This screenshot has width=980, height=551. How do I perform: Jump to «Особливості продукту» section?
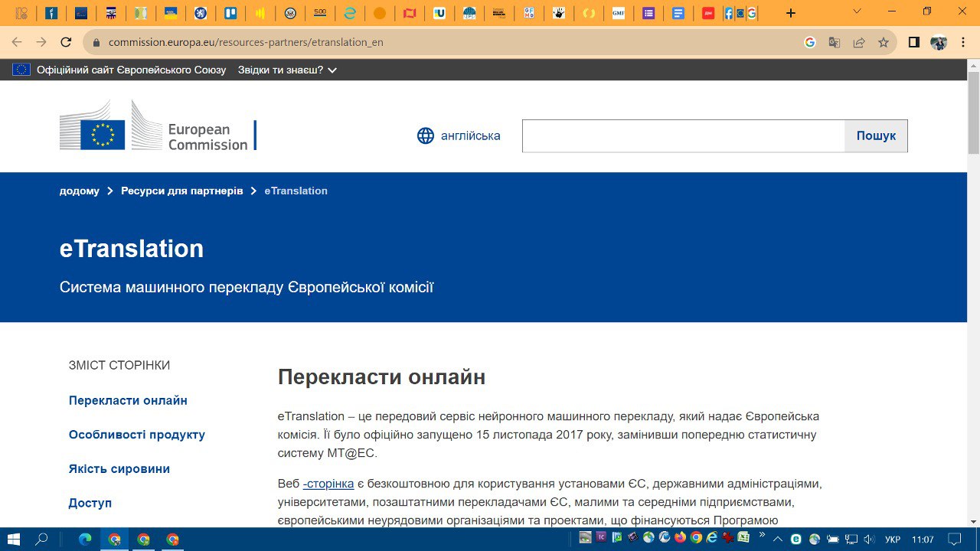[x=137, y=435]
